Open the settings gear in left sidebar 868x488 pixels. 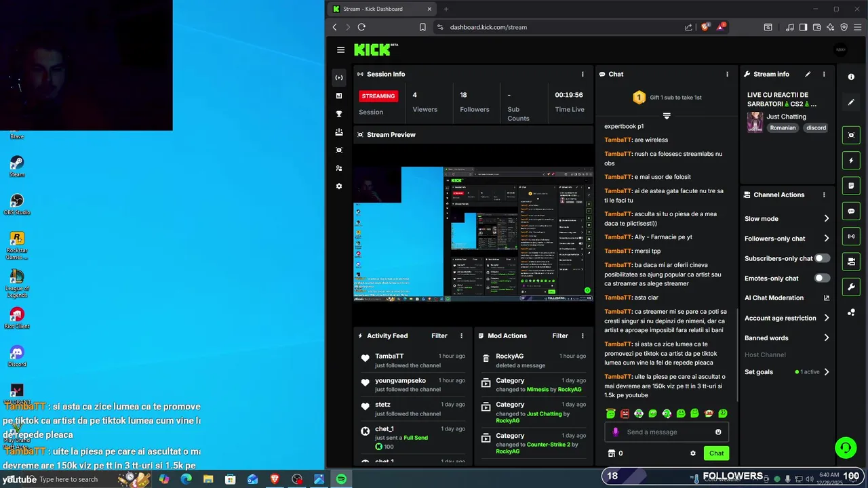[339, 186]
